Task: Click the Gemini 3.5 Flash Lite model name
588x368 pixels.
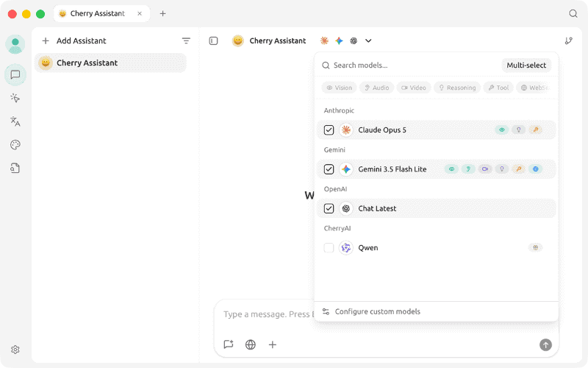Action: (x=392, y=169)
